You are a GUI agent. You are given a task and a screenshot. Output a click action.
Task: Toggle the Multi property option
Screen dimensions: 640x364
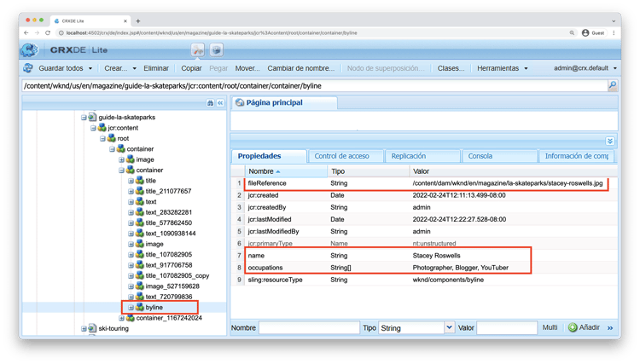[x=550, y=327]
